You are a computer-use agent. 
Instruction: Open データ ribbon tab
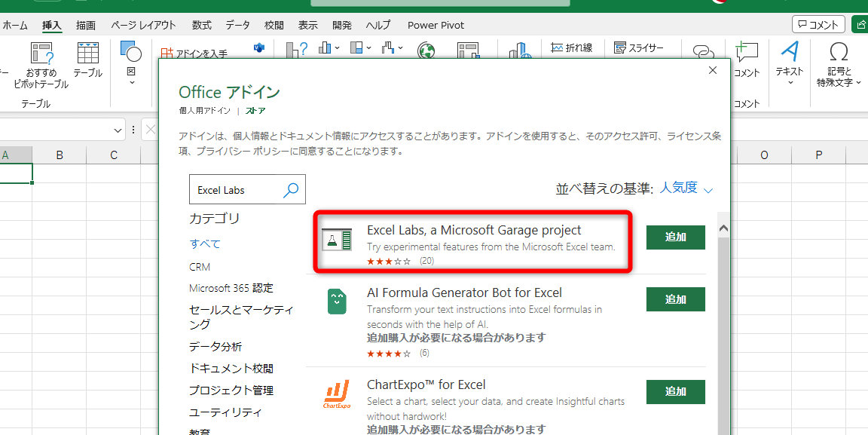[x=237, y=25]
